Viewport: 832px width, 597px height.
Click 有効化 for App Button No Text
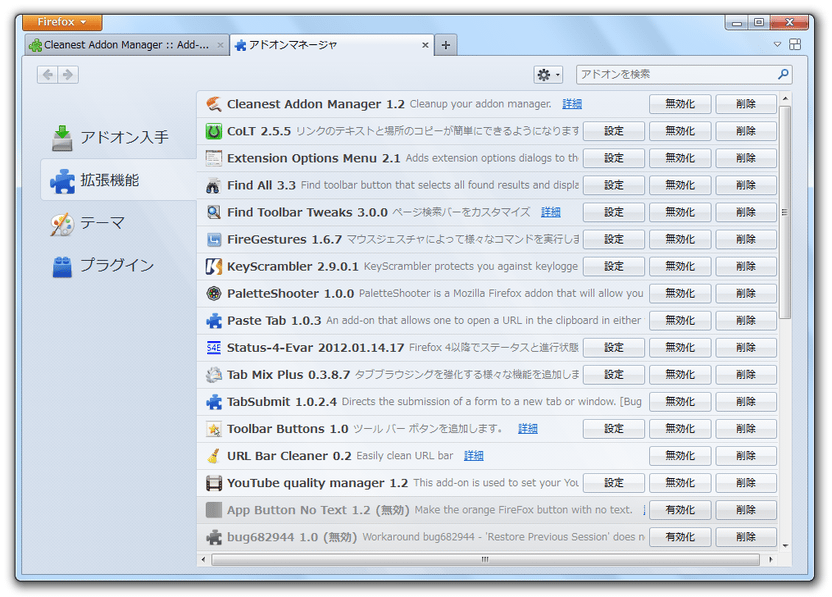click(680, 510)
